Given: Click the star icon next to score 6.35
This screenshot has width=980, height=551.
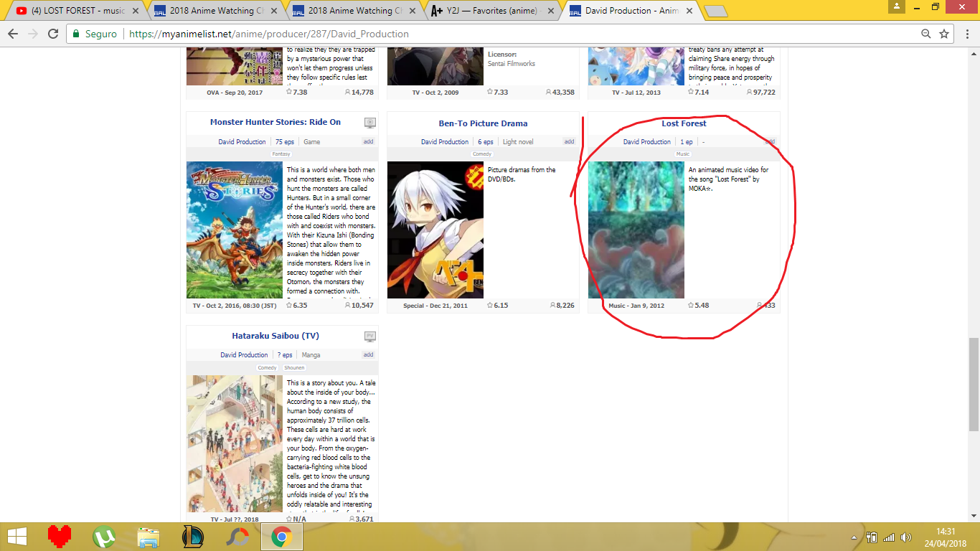Looking at the screenshot, I should pyautogui.click(x=289, y=306).
